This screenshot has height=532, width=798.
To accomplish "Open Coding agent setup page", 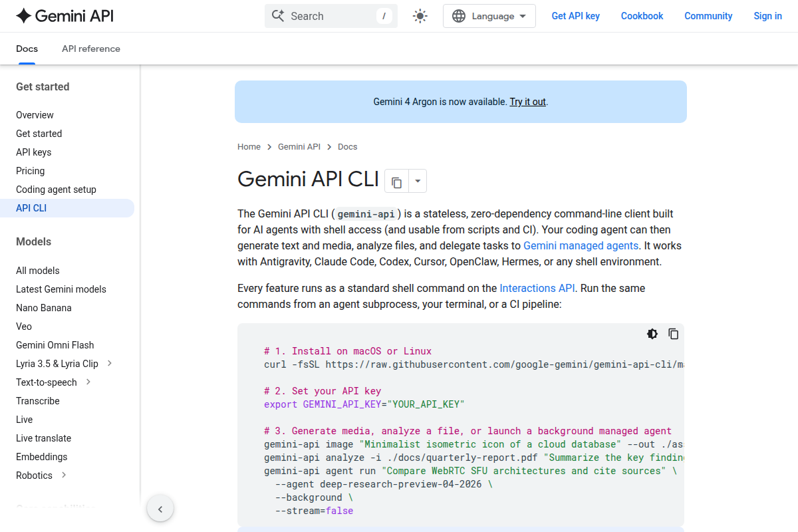I will (x=56, y=190).
